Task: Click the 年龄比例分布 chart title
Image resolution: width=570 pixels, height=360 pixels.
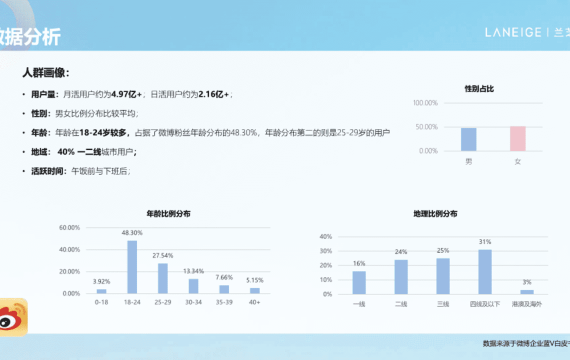Action: coord(168,213)
